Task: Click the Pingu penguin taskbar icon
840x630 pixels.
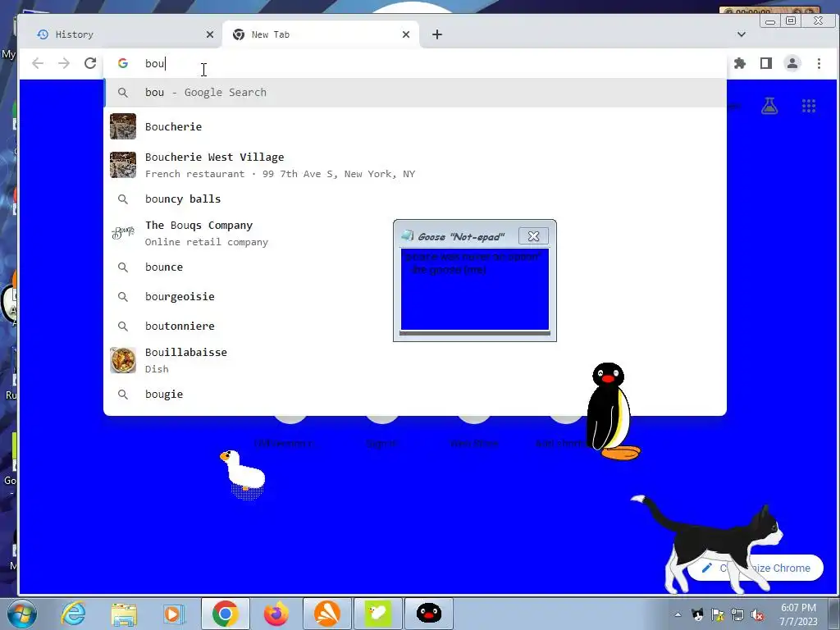Action: click(x=428, y=614)
